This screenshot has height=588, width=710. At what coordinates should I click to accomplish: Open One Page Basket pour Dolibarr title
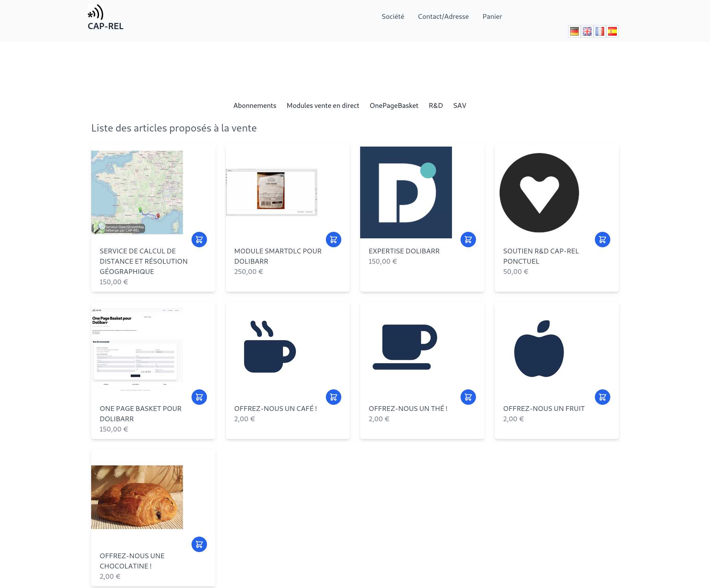click(x=140, y=414)
